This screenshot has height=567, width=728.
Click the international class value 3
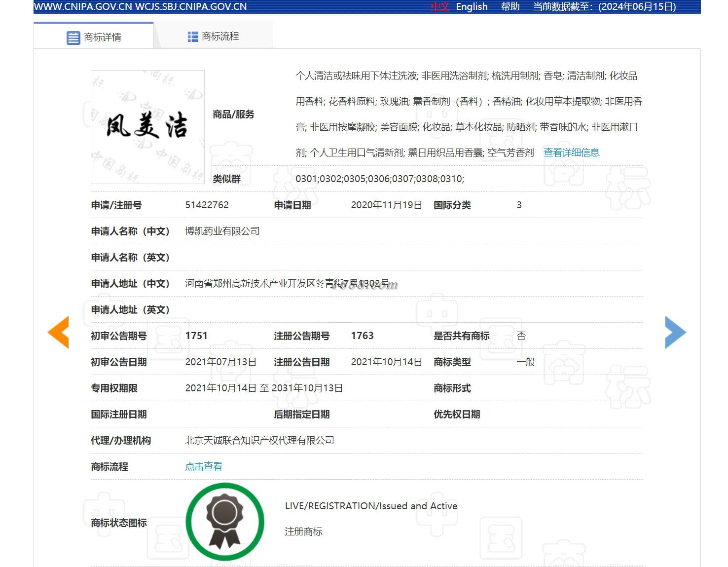tap(519, 205)
